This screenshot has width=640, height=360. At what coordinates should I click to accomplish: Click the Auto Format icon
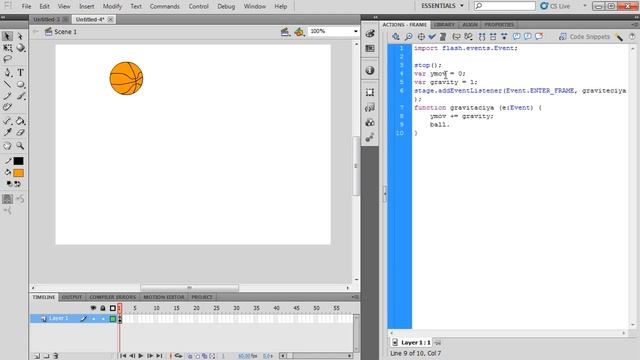(443, 37)
